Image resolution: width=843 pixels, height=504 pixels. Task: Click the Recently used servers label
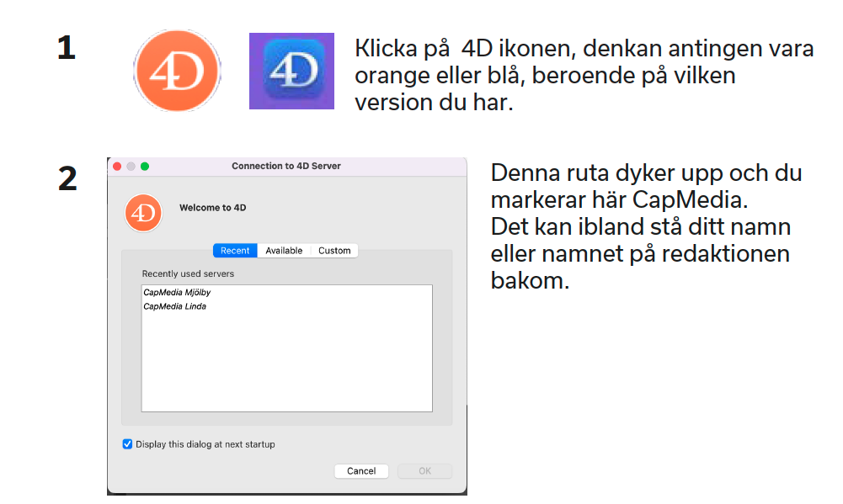tap(188, 274)
